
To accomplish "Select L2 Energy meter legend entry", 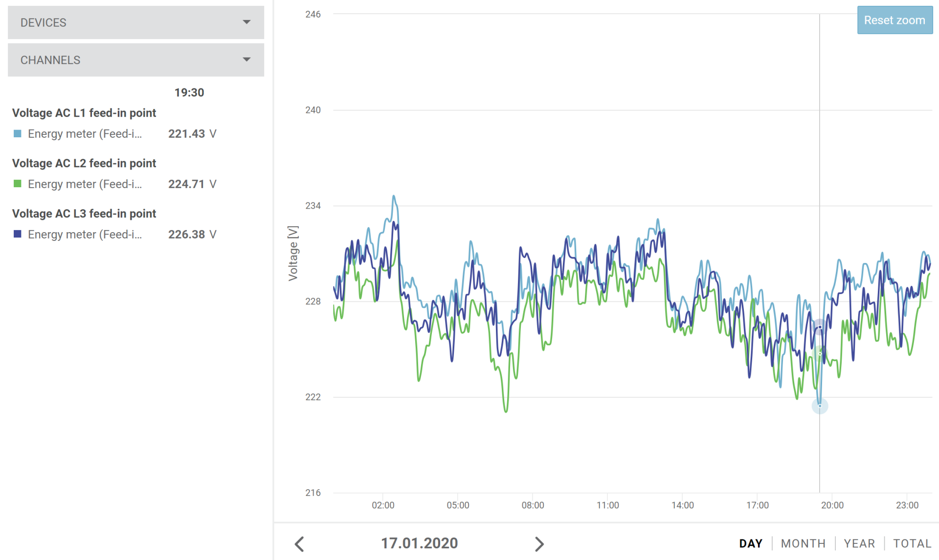I will click(85, 184).
